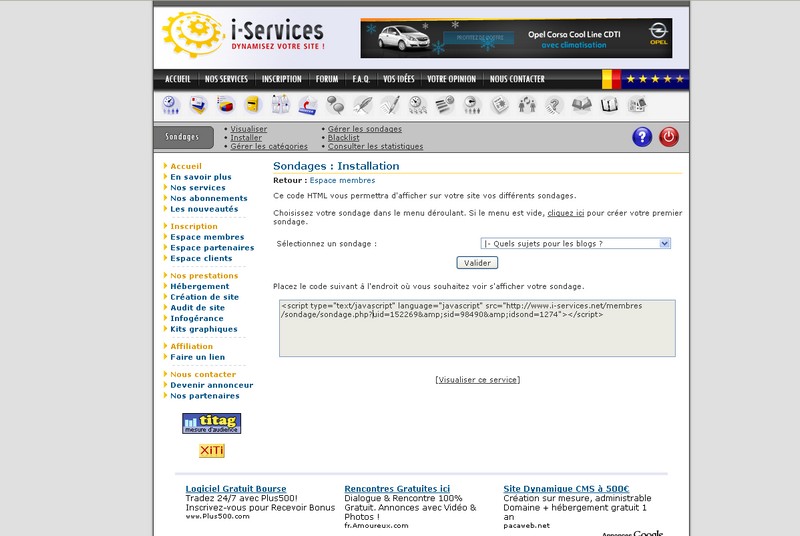Click the Valider button
Image resolution: width=800 pixels, height=536 pixels.
point(477,263)
